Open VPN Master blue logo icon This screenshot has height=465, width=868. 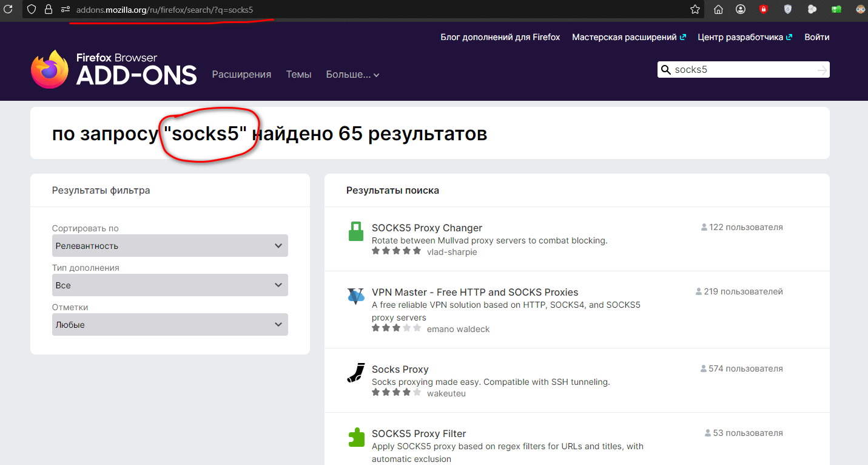(x=356, y=296)
